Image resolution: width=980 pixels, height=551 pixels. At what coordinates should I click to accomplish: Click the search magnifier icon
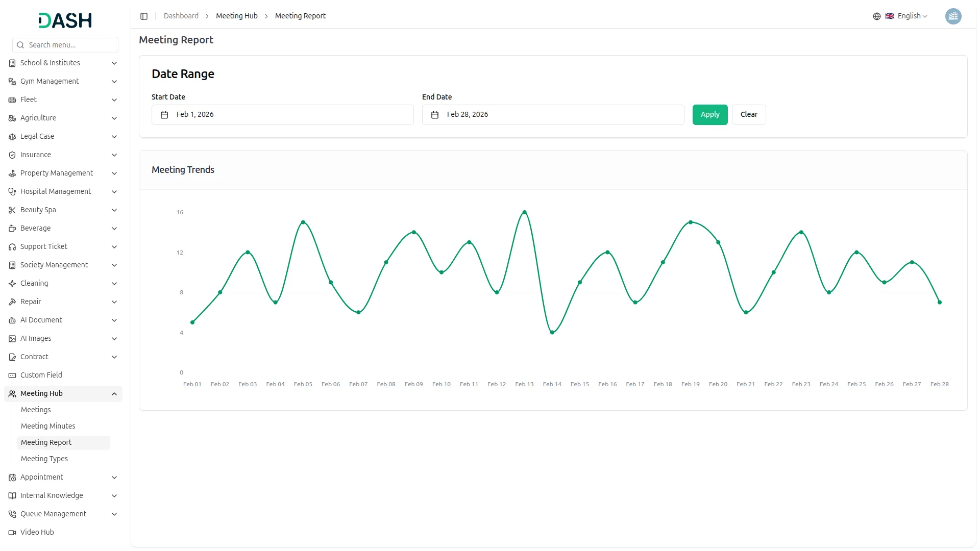pyautogui.click(x=20, y=45)
